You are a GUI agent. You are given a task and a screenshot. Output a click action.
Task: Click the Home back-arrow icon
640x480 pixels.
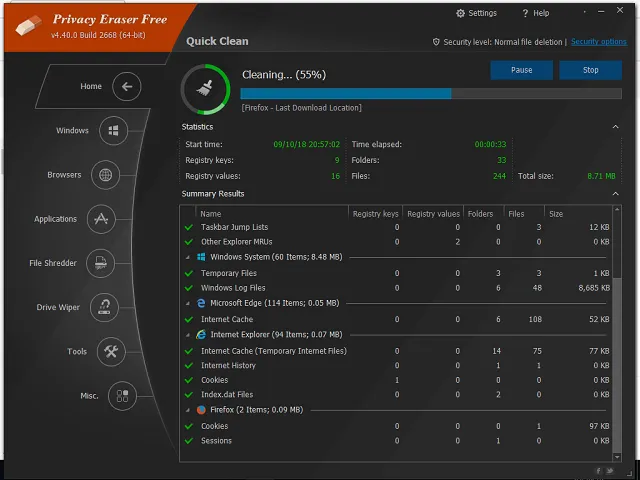click(127, 87)
